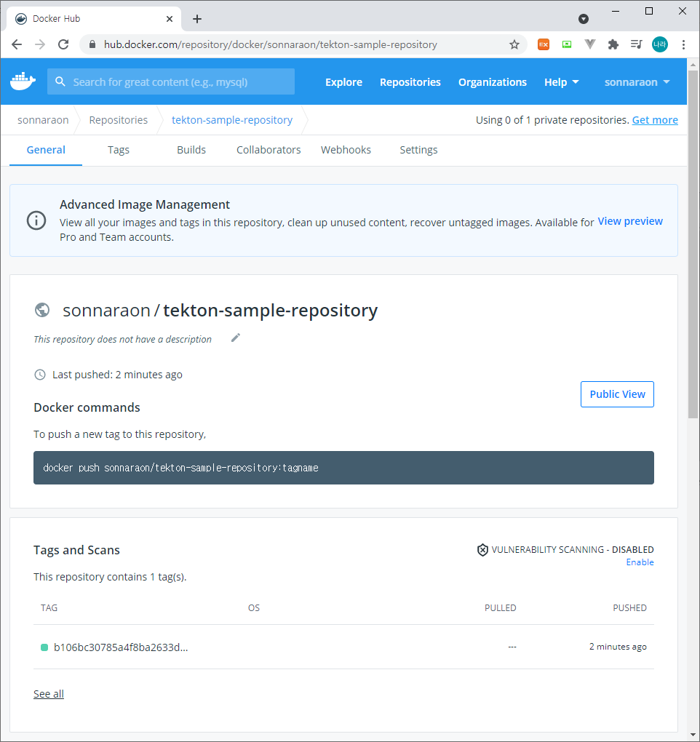Click the orange extension icon in toolbar
Screen dimensions: 700x742
coord(544,44)
